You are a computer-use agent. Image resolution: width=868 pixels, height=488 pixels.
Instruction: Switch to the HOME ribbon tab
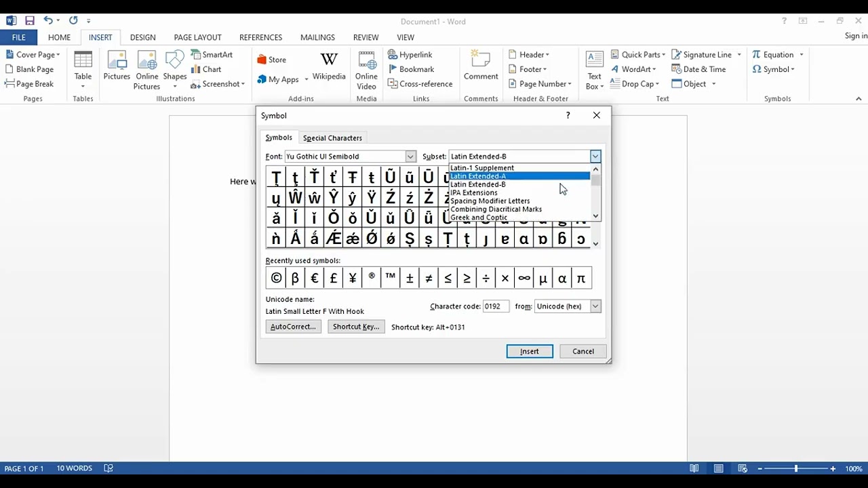[59, 37]
